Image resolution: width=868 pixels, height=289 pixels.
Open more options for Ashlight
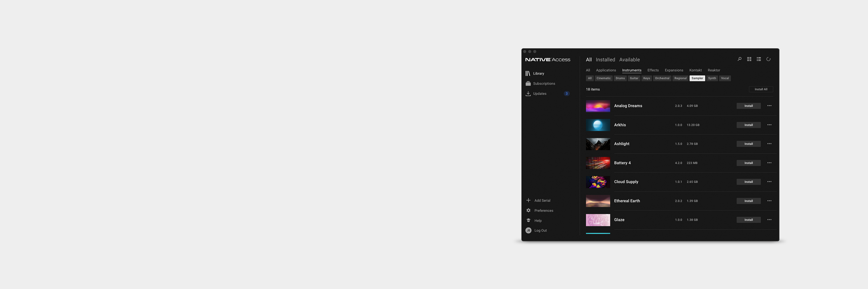click(769, 144)
